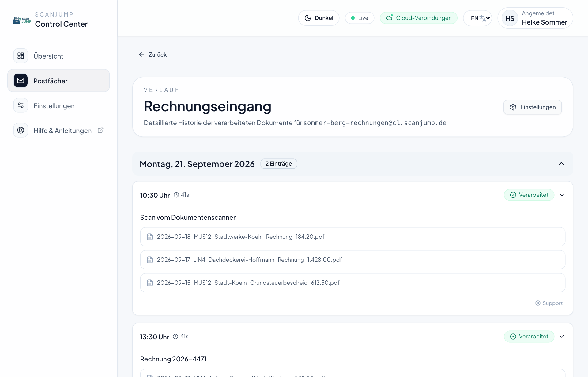Open the EN language dropdown
Viewport: 588px width, 377px height.
click(477, 18)
